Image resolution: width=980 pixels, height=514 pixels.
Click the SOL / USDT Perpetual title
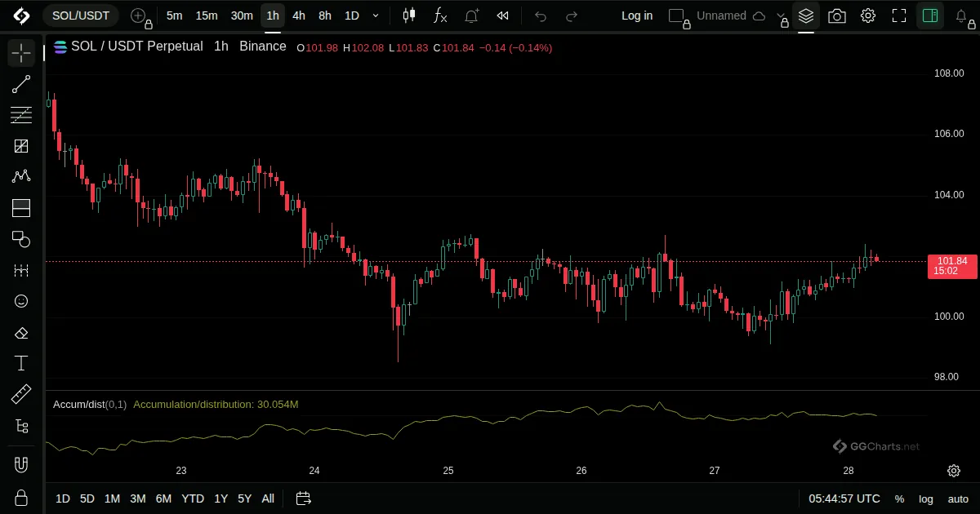click(137, 47)
